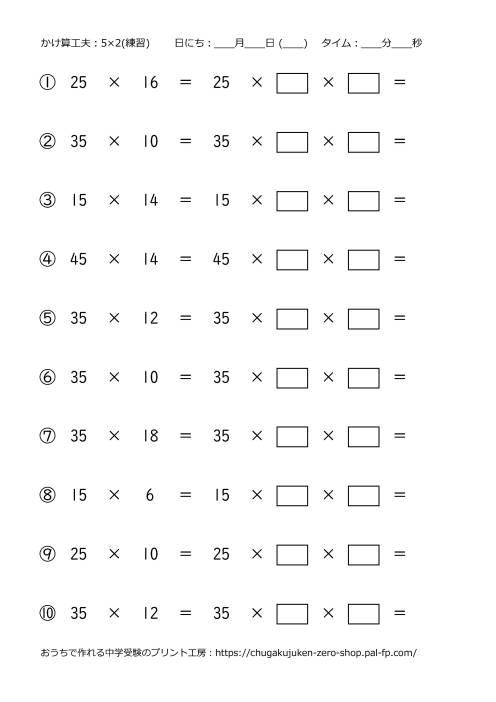This screenshot has width=496, height=702.
Task: Click the month blank before 月
Action: tap(224, 44)
